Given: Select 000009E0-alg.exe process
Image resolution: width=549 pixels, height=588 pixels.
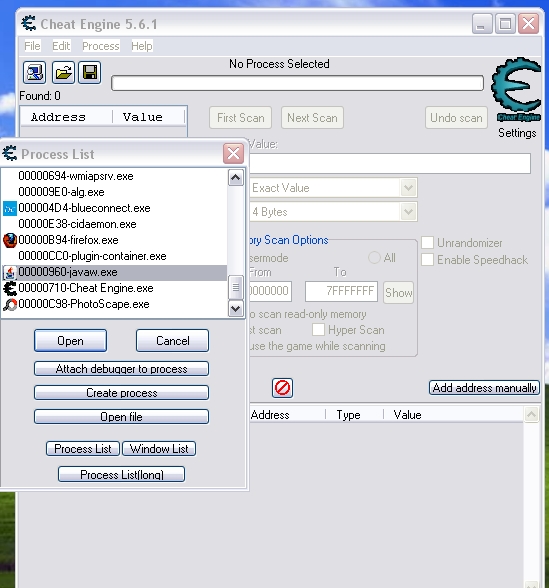Looking at the screenshot, I should pos(114,192).
